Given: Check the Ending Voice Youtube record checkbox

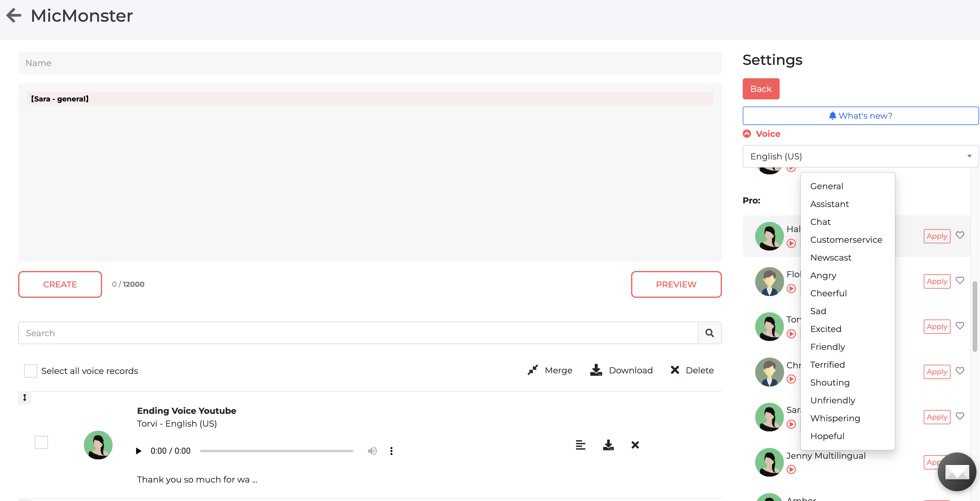Looking at the screenshot, I should [x=41, y=442].
